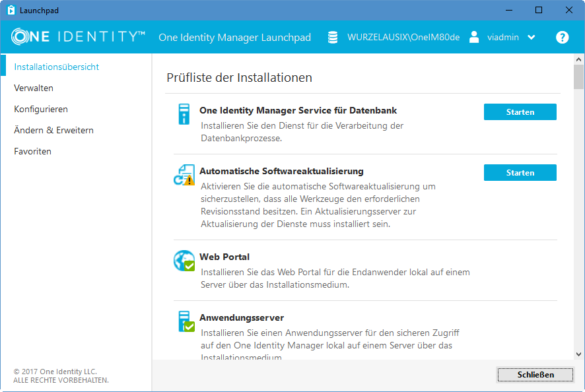Go to Ändern & Erweitern
585x392 pixels.
tap(53, 130)
